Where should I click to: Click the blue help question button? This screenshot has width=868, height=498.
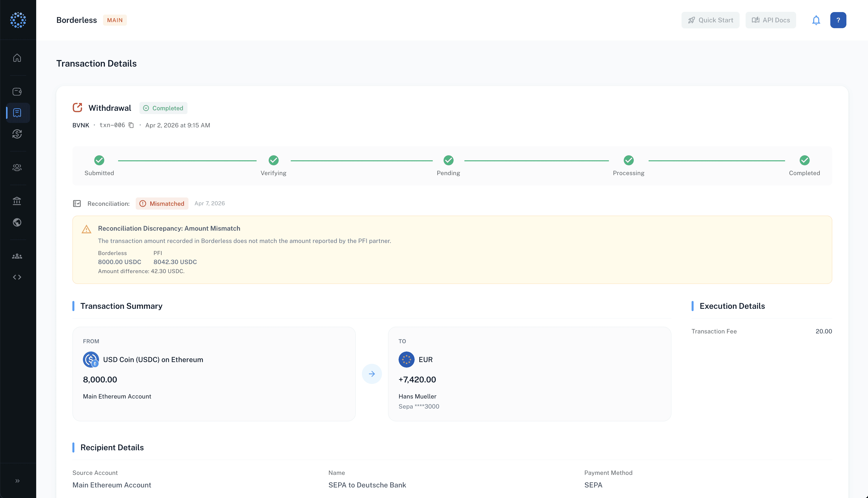(838, 20)
